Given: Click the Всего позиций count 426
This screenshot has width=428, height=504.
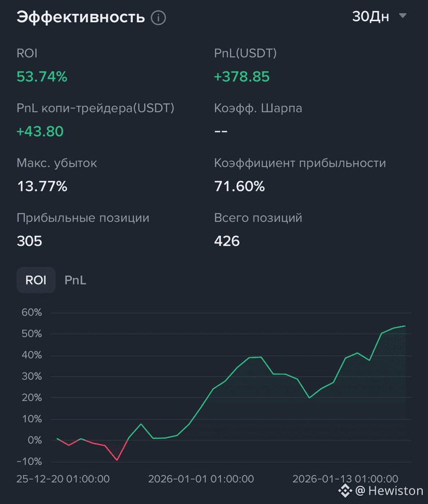Looking at the screenshot, I should 227,241.
